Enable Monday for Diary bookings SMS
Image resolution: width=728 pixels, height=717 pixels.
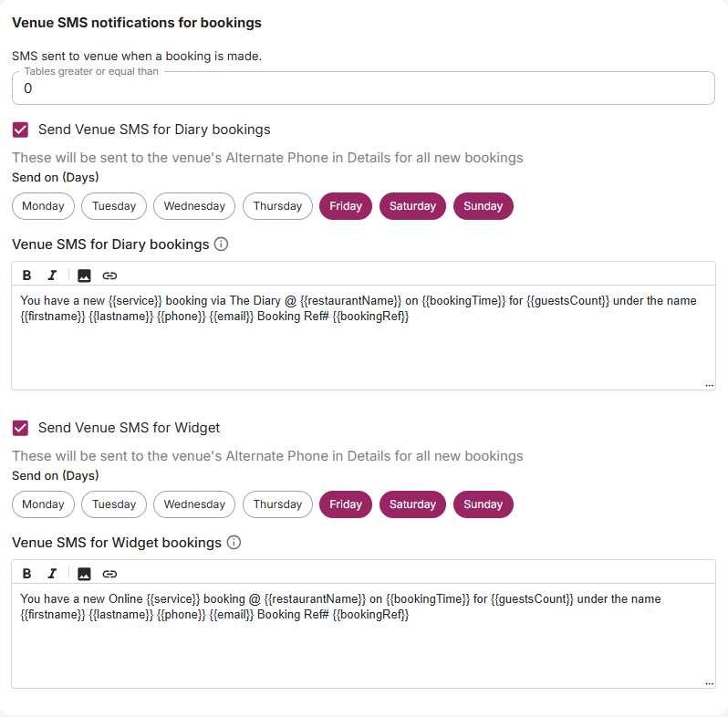[x=43, y=206]
